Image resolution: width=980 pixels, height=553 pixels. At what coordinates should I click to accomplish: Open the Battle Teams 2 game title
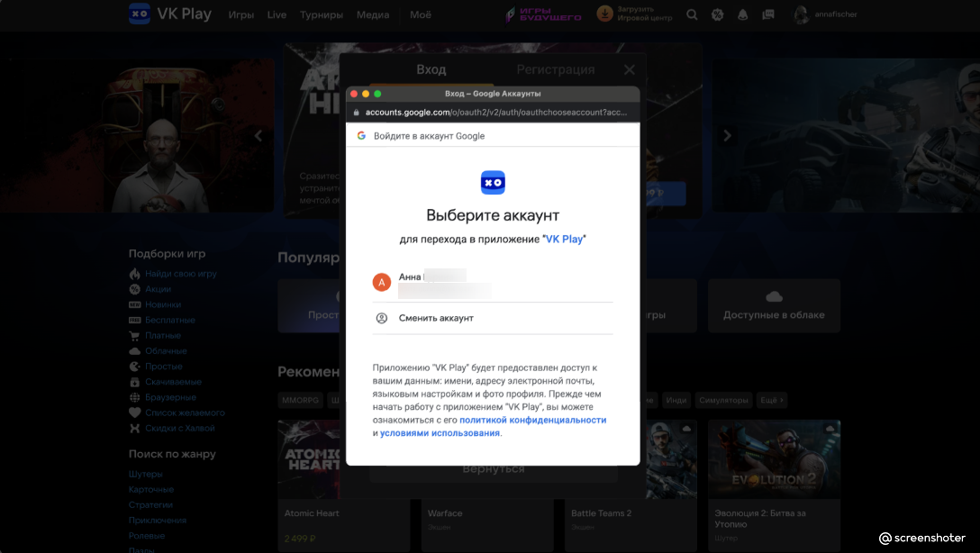602,513
